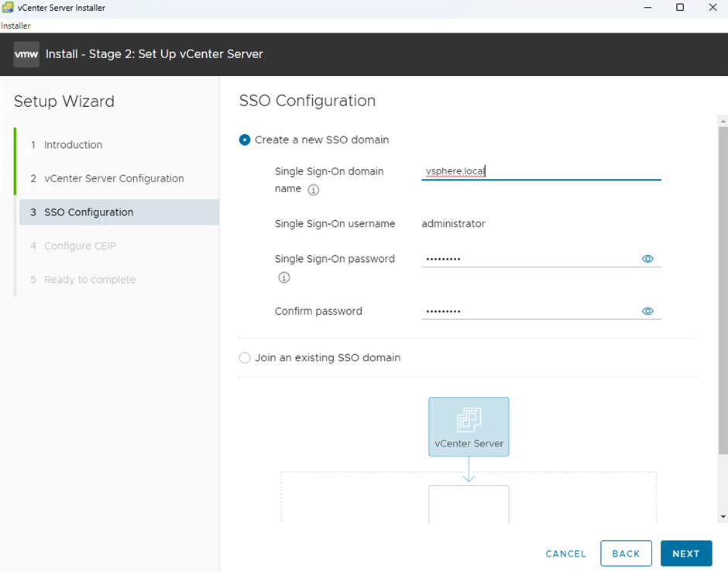Click the vmw logo in header
728x572 pixels.
(x=26, y=54)
